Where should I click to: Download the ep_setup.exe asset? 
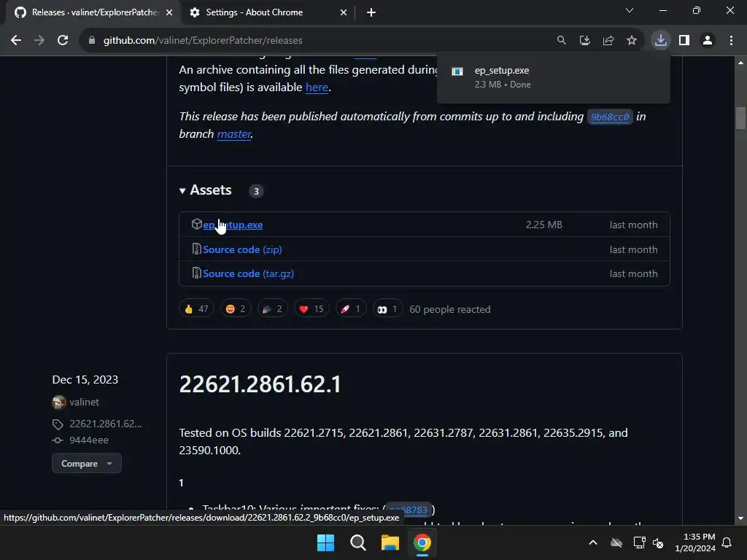click(x=233, y=225)
